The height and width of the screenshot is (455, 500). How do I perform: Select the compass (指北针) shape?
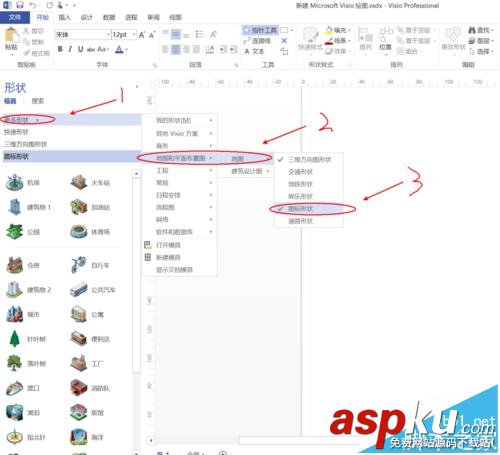(27, 437)
